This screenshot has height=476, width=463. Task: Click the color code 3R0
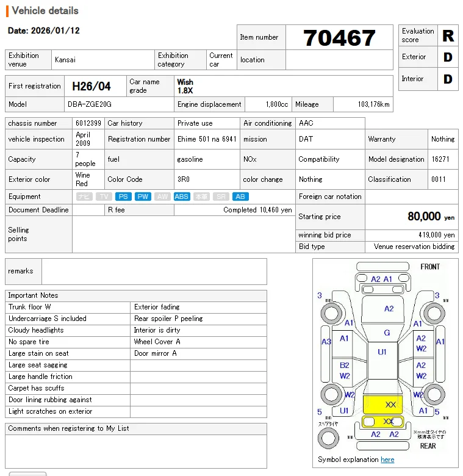pos(184,179)
